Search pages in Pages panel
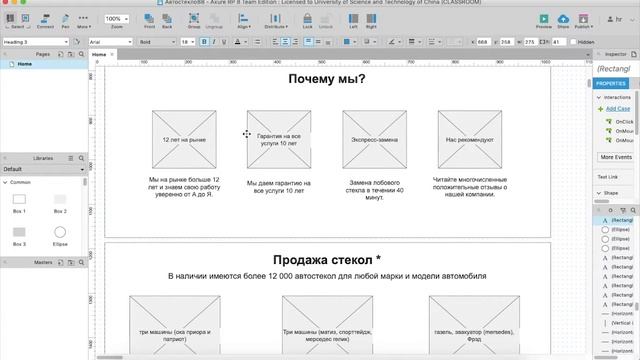The height and width of the screenshot is (360, 640). click(x=81, y=54)
